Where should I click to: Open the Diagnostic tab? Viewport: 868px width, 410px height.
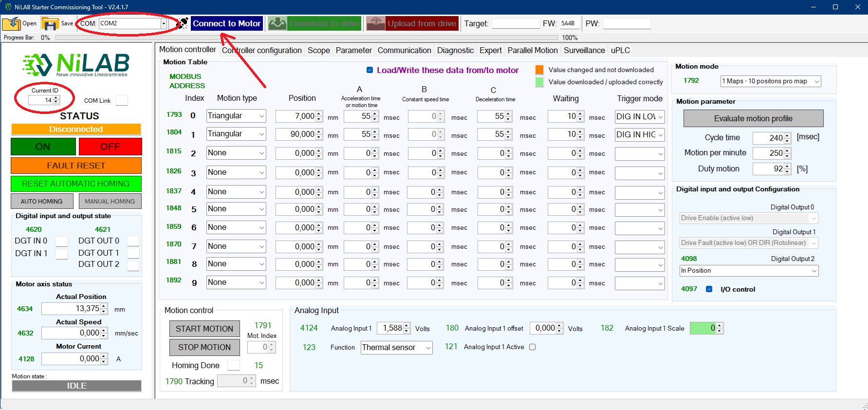455,50
